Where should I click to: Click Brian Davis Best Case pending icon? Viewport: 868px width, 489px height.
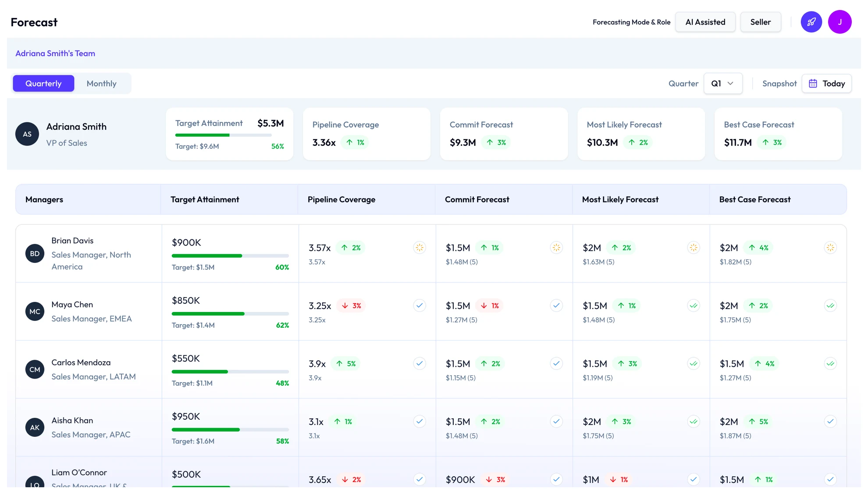pyautogui.click(x=830, y=248)
